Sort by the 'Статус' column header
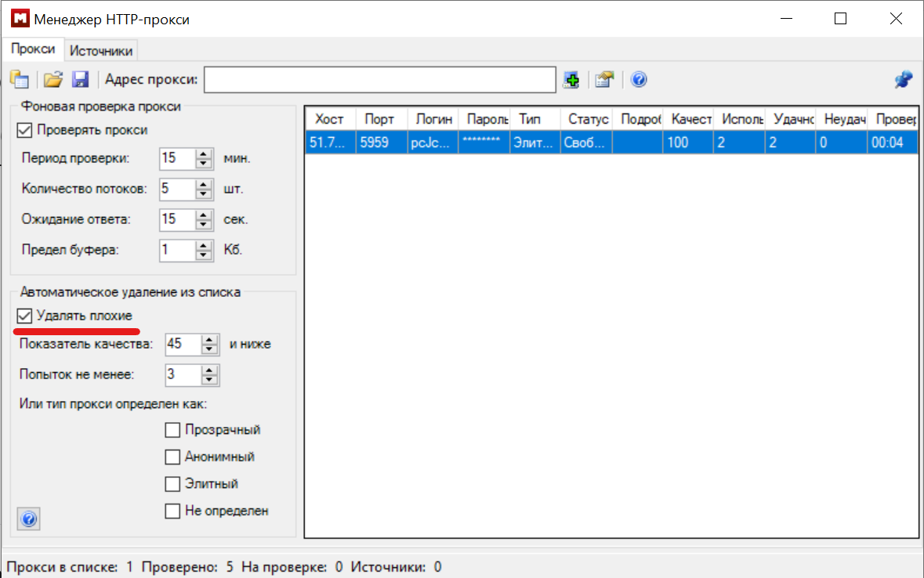 click(588, 119)
